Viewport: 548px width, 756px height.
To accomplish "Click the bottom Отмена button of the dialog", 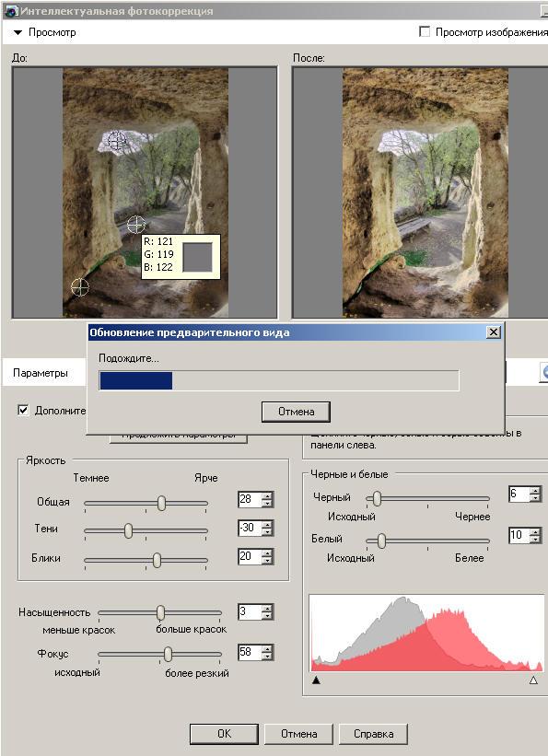I will pyautogui.click(x=298, y=734).
